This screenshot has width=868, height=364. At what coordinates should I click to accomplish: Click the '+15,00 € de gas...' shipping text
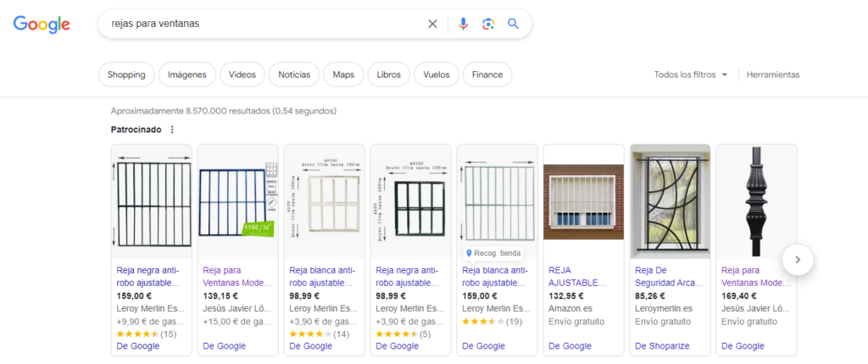(237, 322)
